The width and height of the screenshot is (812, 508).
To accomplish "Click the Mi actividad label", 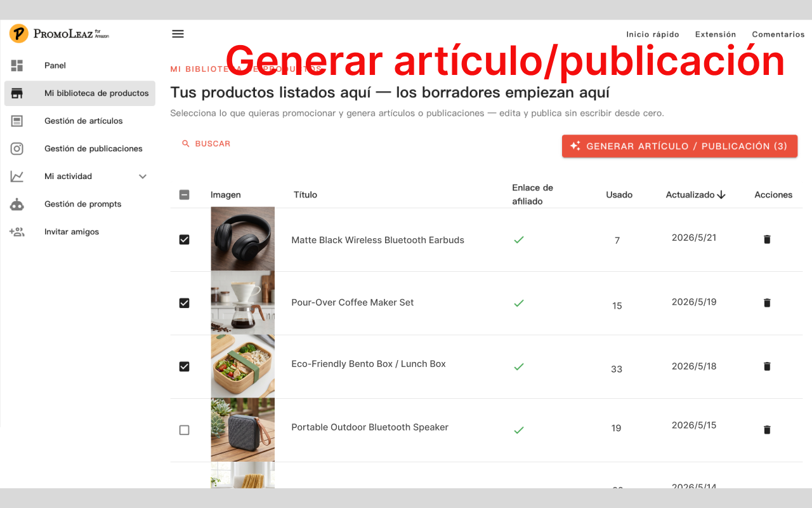I will tap(68, 177).
